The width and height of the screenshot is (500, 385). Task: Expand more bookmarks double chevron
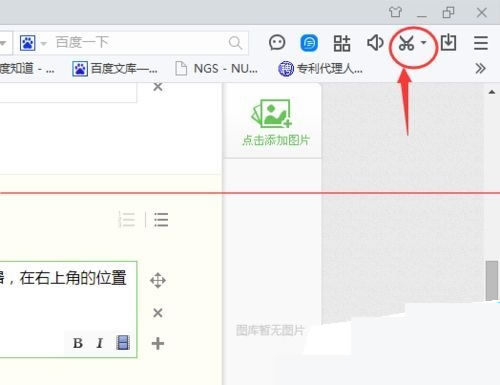480,68
